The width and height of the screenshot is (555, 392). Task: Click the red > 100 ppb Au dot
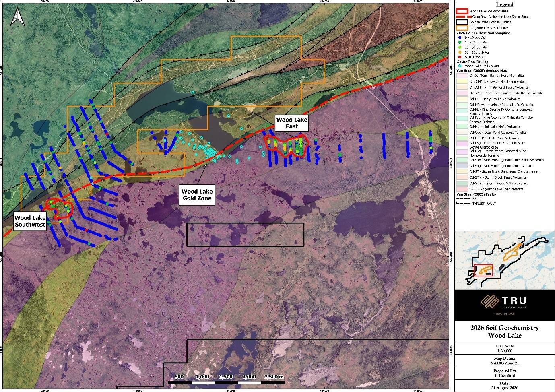[x=460, y=57]
